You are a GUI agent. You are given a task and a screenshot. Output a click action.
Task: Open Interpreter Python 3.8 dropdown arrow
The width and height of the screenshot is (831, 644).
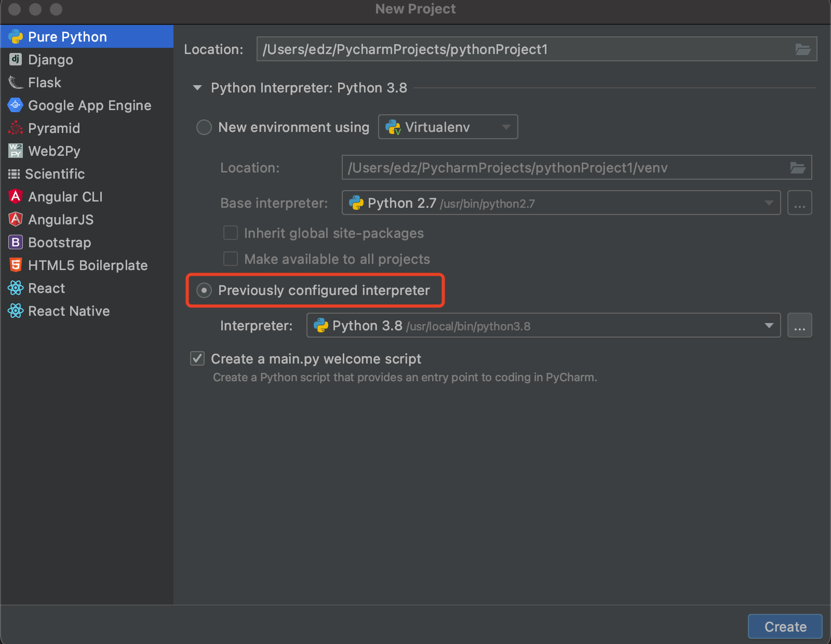(769, 326)
